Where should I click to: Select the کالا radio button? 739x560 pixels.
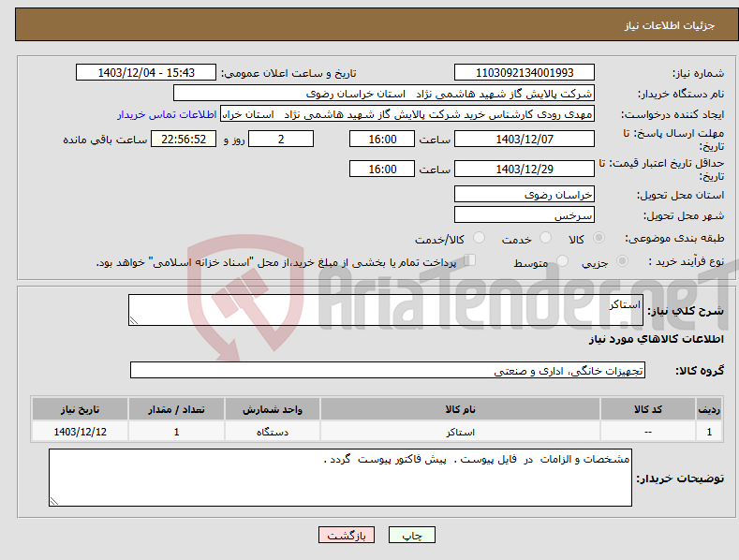pyautogui.click(x=599, y=238)
